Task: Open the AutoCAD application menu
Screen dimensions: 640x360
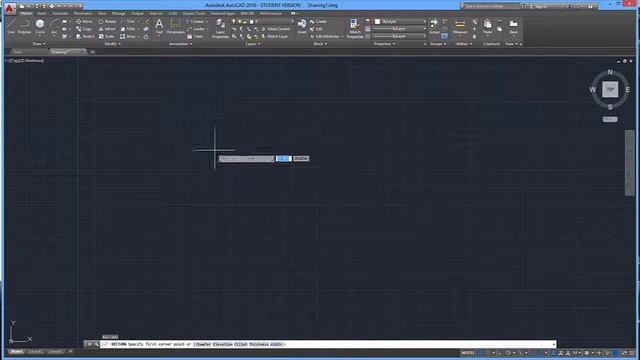Action: (x=9, y=8)
